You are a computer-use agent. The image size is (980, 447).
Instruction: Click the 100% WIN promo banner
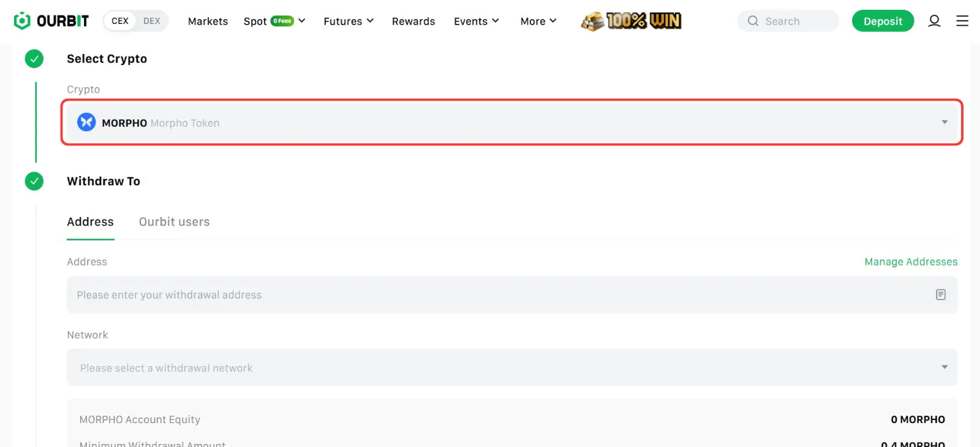tap(631, 21)
